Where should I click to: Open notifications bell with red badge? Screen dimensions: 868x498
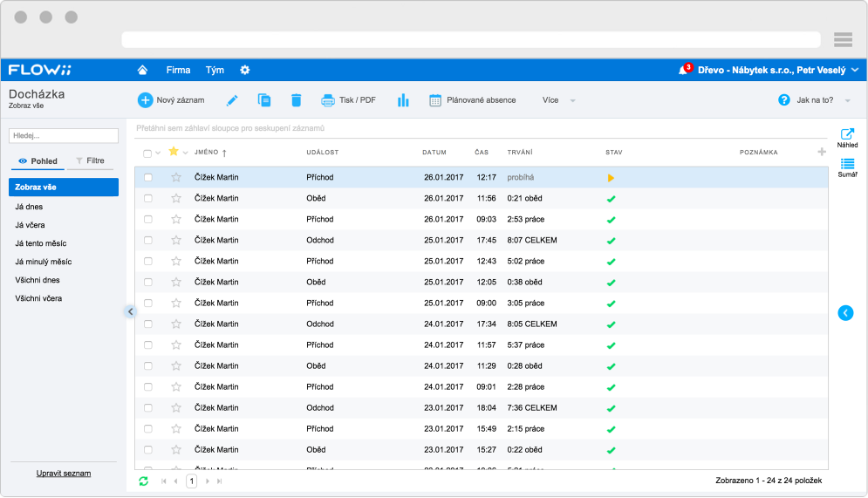pos(684,70)
